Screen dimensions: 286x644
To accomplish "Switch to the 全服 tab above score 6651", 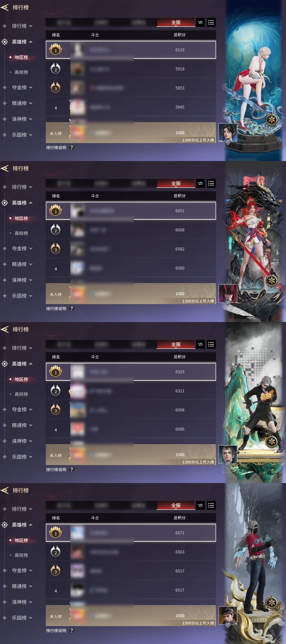I will point(176,184).
